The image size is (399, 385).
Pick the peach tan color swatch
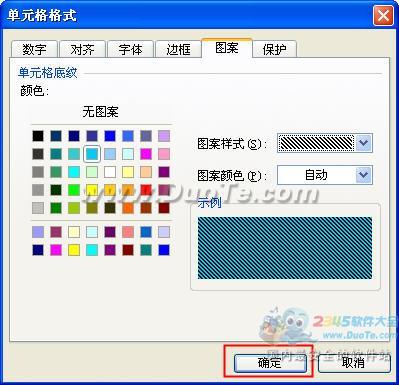coord(146,172)
